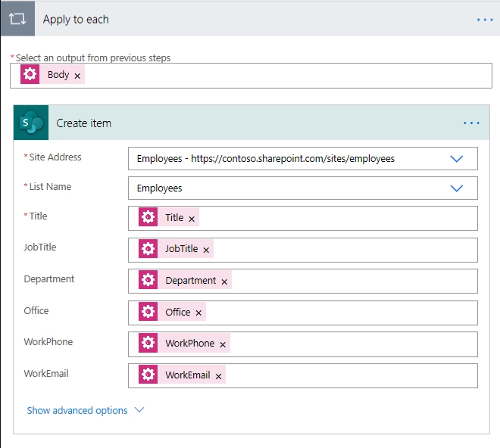The image size is (500, 448).
Task: Open the Apply to each ellipsis menu
Action: pos(485,20)
